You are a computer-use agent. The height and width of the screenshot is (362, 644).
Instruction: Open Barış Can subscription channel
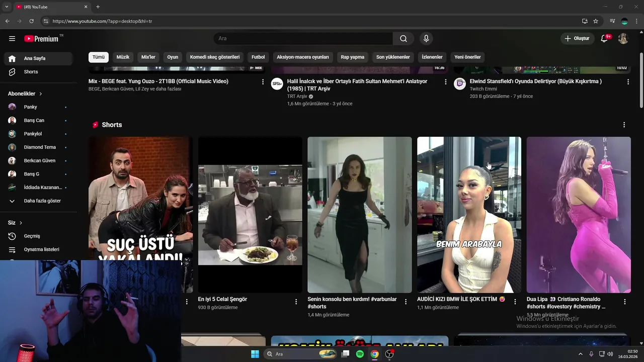(38, 121)
